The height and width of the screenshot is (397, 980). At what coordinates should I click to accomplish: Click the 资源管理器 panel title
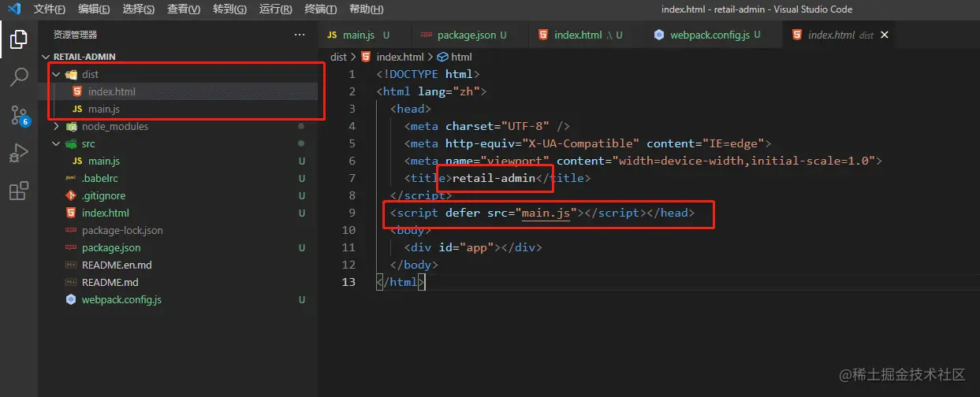point(76,35)
